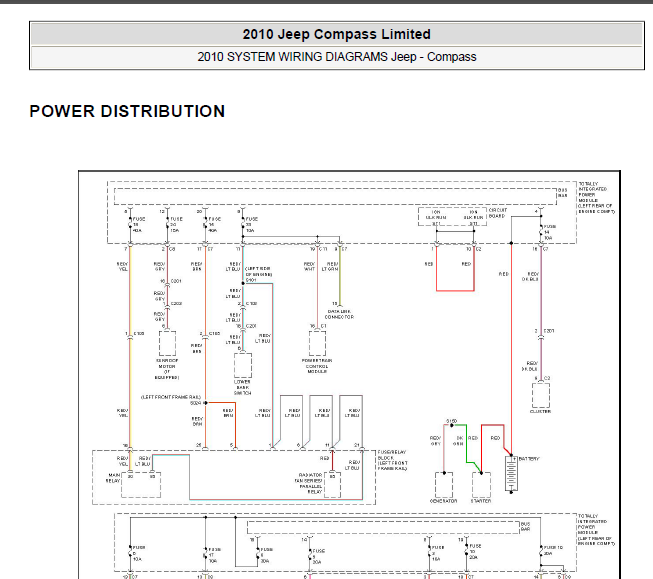653x579 pixels.
Task: Click the BATTERY label in the diagram
Action: [x=529, y=459]
